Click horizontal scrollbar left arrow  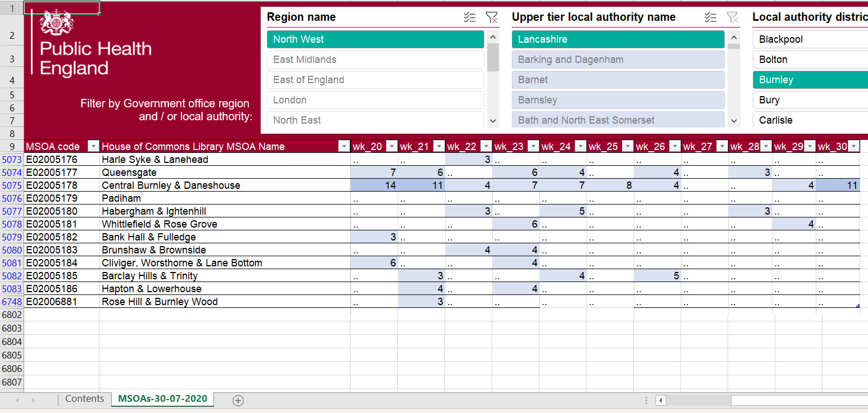(661, 400)
